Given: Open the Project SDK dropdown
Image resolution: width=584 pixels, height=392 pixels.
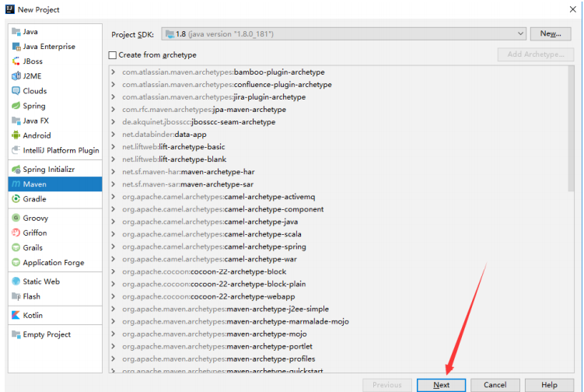Looking at the screenshot, I should [344, 34].
